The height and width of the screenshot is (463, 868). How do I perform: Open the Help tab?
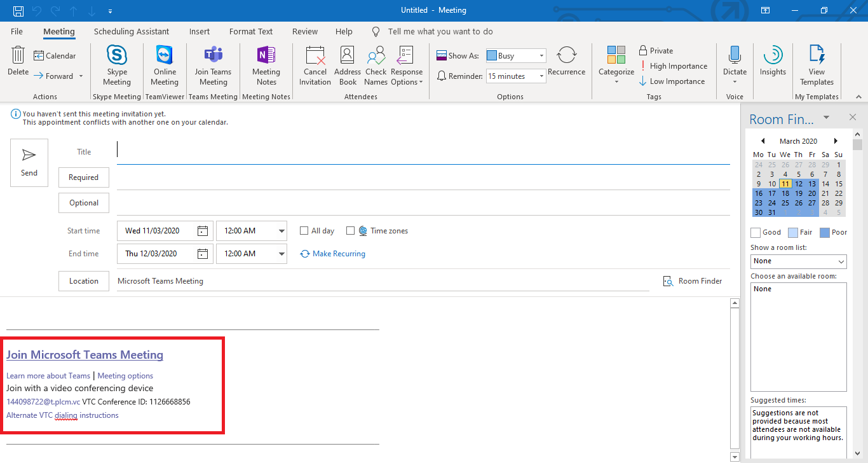[x=344, y=31]
